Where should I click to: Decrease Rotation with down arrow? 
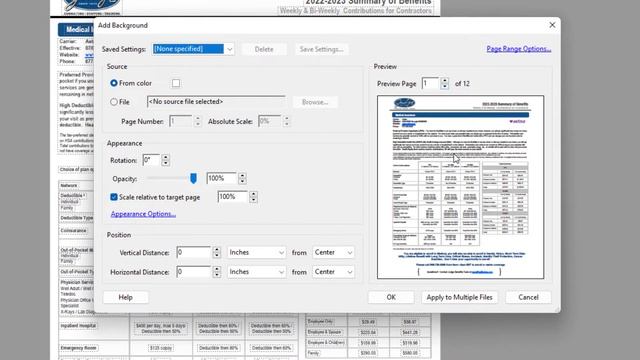165,163
